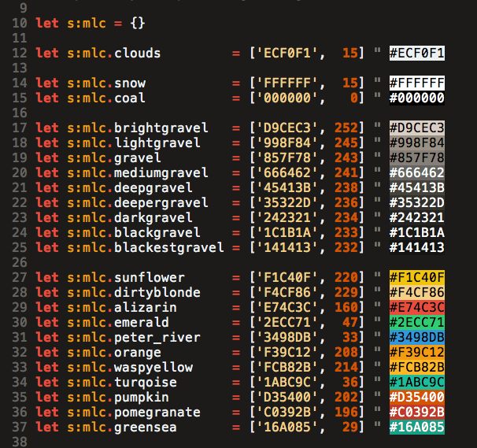
Task: Click the #666462 mediumgravel swatch
Action: click(416, 172)
